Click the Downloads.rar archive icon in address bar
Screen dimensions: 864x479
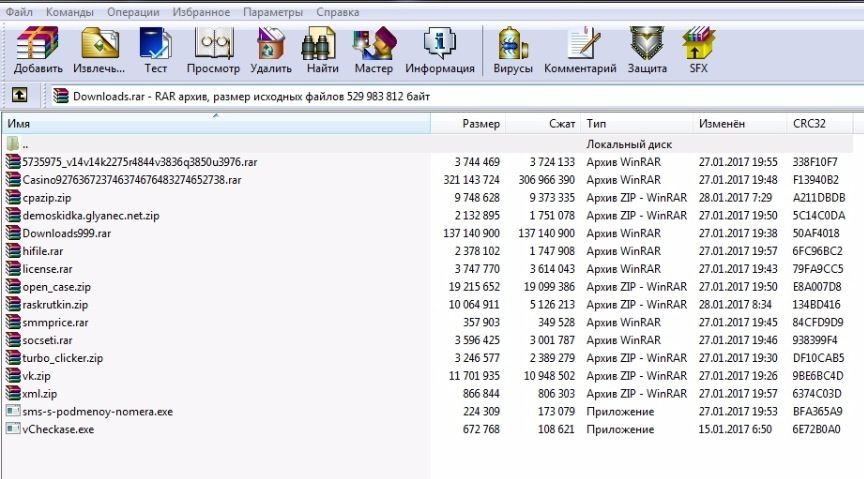[61, 96]
